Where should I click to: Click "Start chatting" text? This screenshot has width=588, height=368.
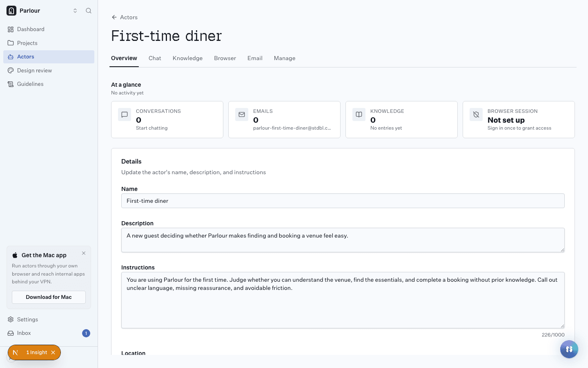click(x=152, y=128)
